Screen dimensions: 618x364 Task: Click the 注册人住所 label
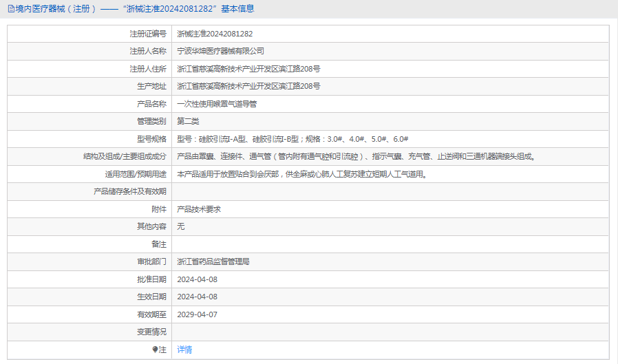click(x=148, y=69)
